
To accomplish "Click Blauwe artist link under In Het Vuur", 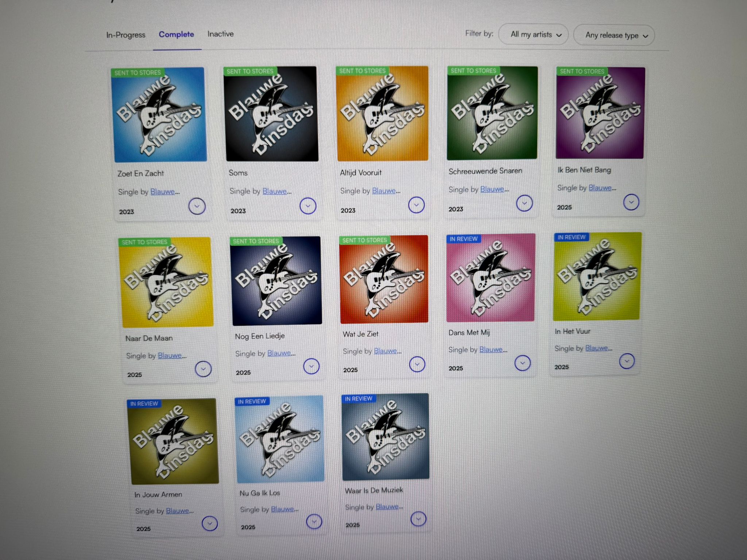I will 597,348.
